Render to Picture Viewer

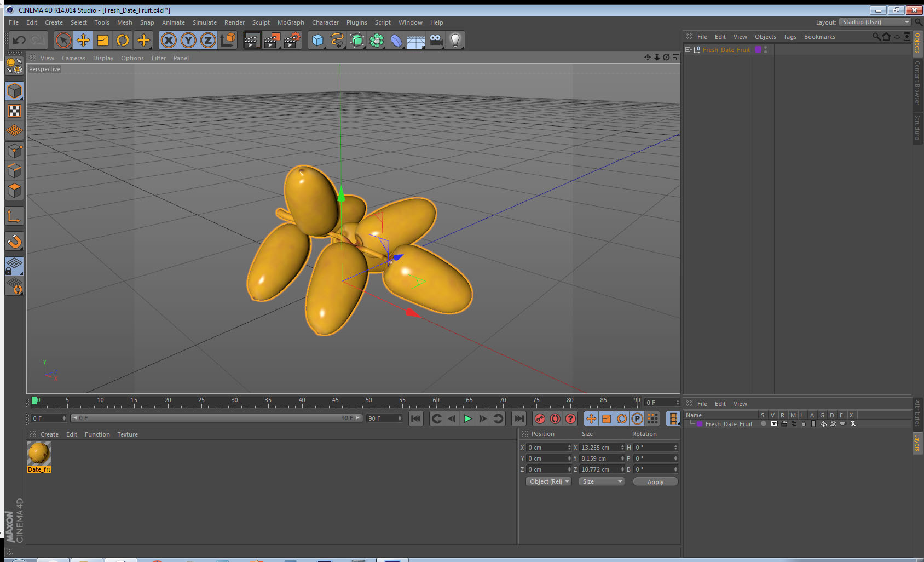pyautogui.click(x=272, y=40)
